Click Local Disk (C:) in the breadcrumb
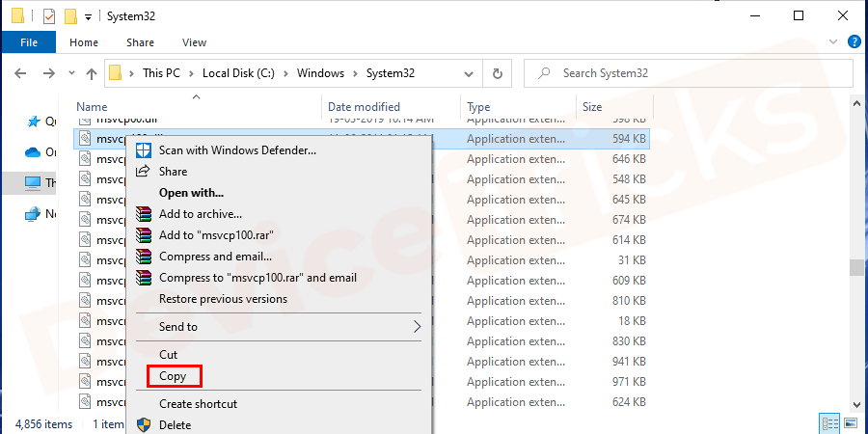868x434 pixels. click(238, 73)
